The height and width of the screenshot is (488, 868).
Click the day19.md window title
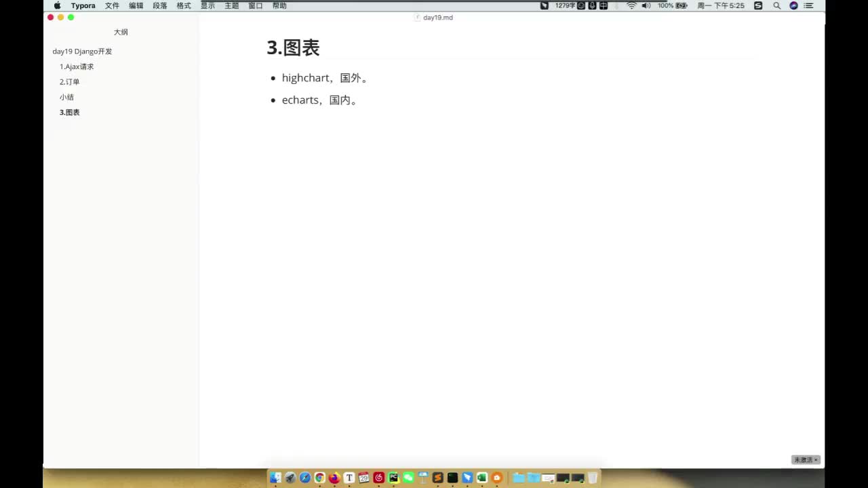coord(437,18)
